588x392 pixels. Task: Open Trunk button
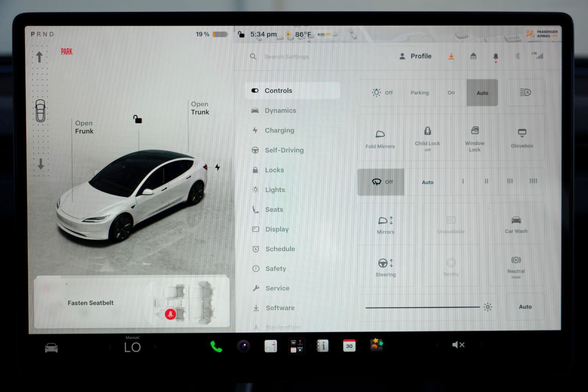[x=200, y=108]
